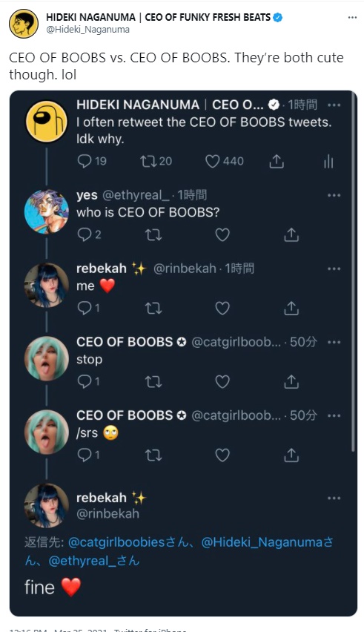Like the 'stop' tweet
The width and height of the screenshot is (364, 632).
(x=222, y=382)
